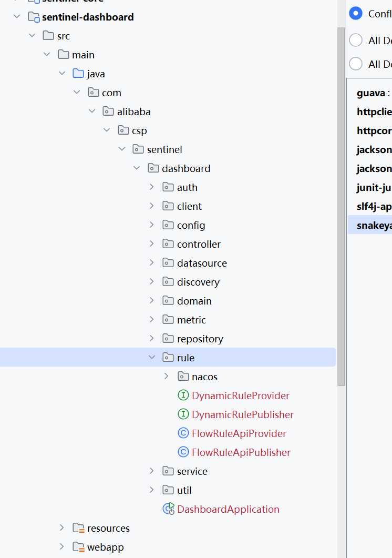Click the project tree vertical scrollbar
Viewport: 392px width, 558px height.
[341, 206]
